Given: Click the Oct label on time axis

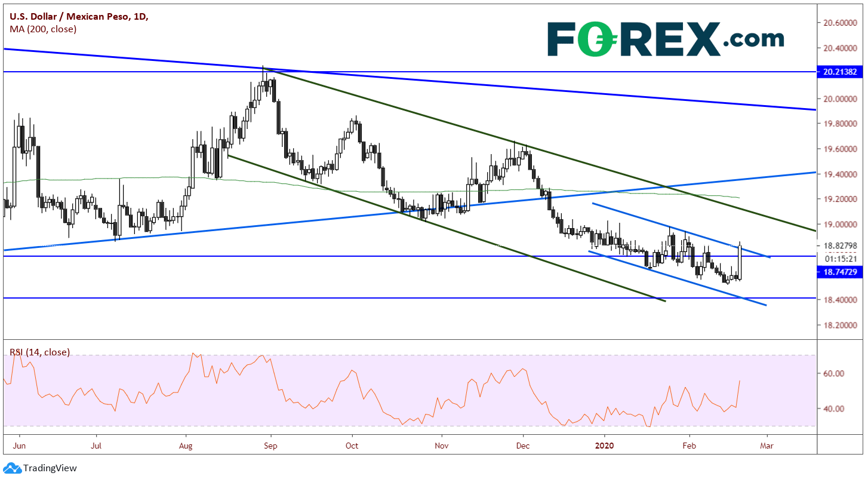Looking at the screenshot, I should (x=352, y=445).
